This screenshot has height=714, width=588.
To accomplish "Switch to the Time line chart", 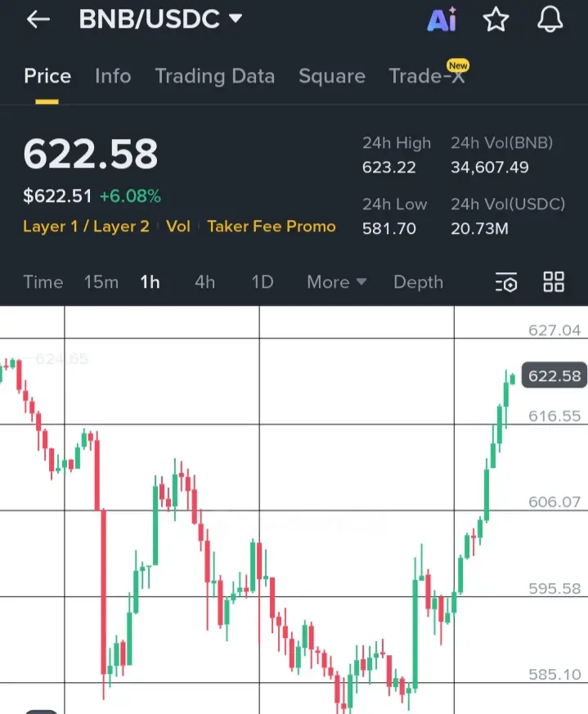I will 43,282.
